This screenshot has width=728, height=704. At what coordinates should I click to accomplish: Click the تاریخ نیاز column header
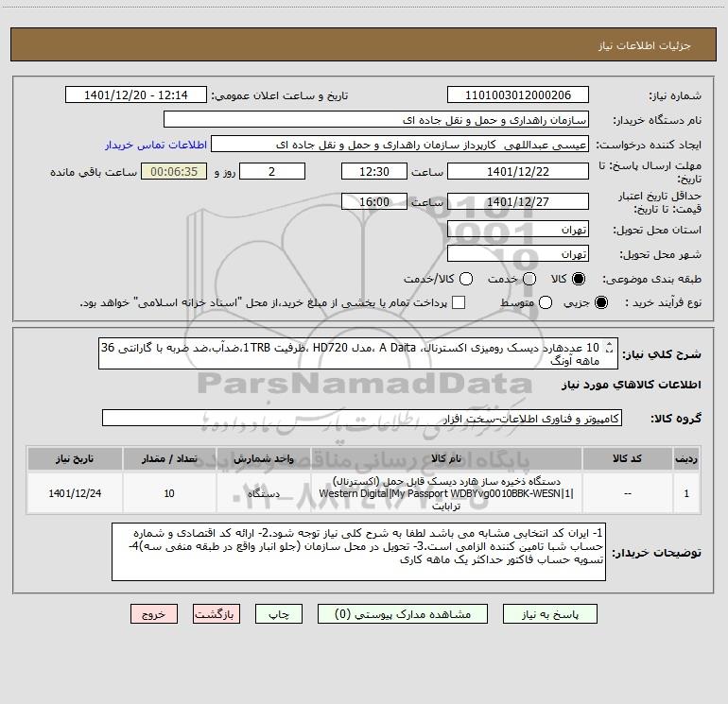(x=75, y=458)
